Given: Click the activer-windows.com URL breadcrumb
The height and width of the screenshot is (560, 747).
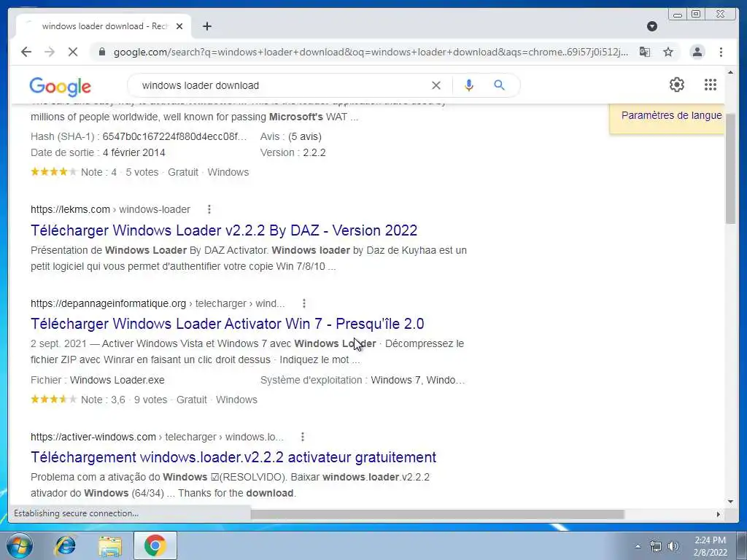Looking at the screenshot, I should click(157, 437).
